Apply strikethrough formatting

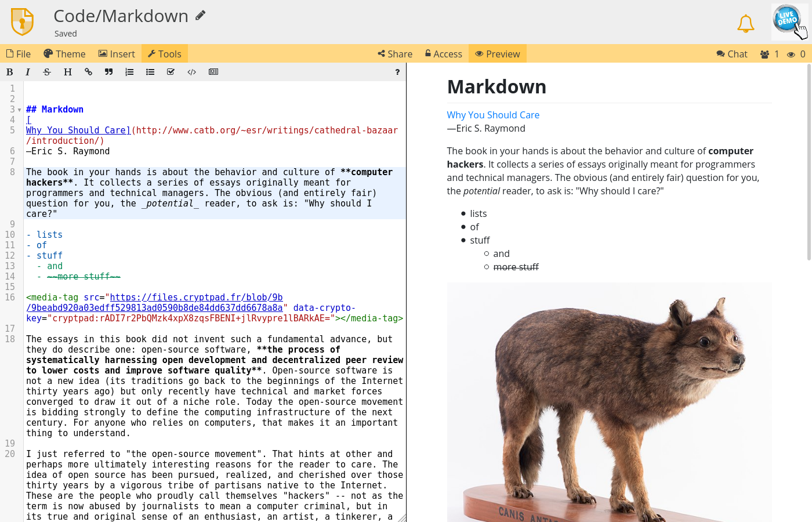tap(47, 72)
